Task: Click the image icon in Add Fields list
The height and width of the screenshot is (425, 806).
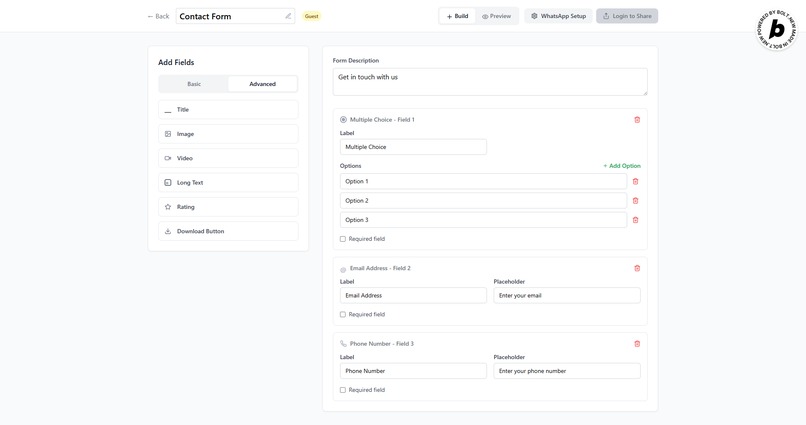Action: (x=168, y=134)
